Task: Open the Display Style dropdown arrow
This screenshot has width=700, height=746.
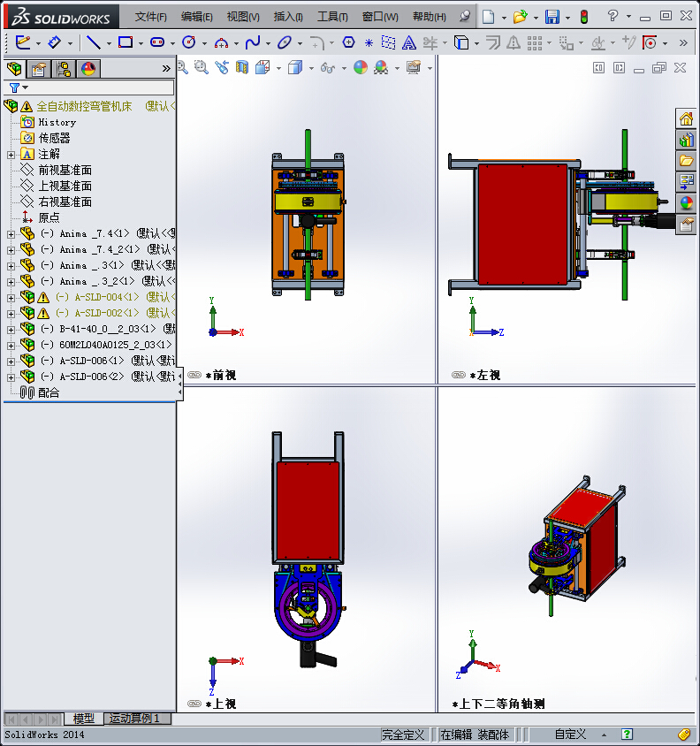Action: [x=311, y=69]
